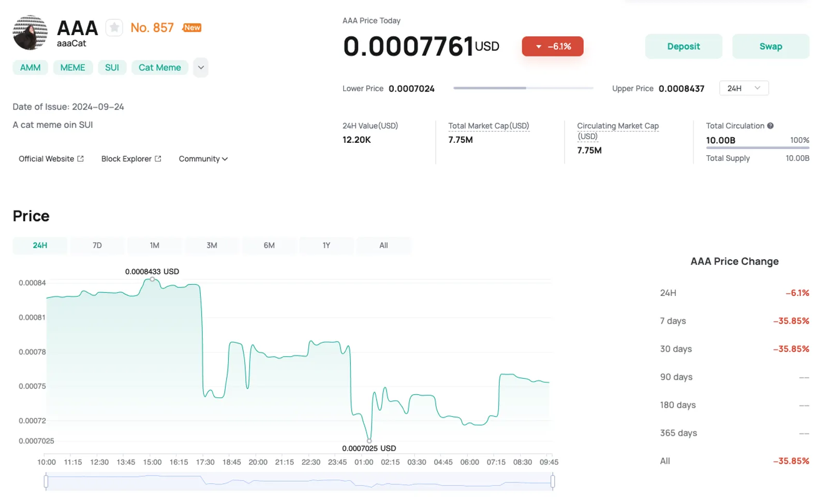
Task: Open the 24H price range dropdown
Action: pos(744,88)
